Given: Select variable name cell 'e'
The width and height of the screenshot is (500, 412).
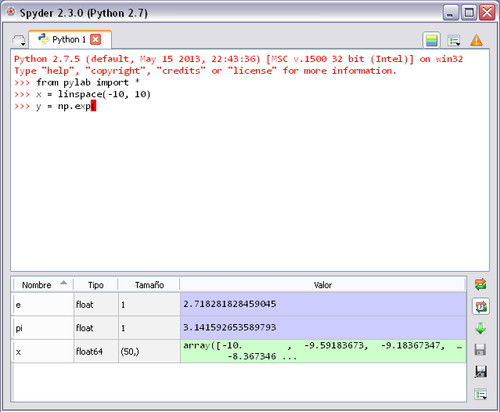Looking at the screenshot, I should [43, 305].
